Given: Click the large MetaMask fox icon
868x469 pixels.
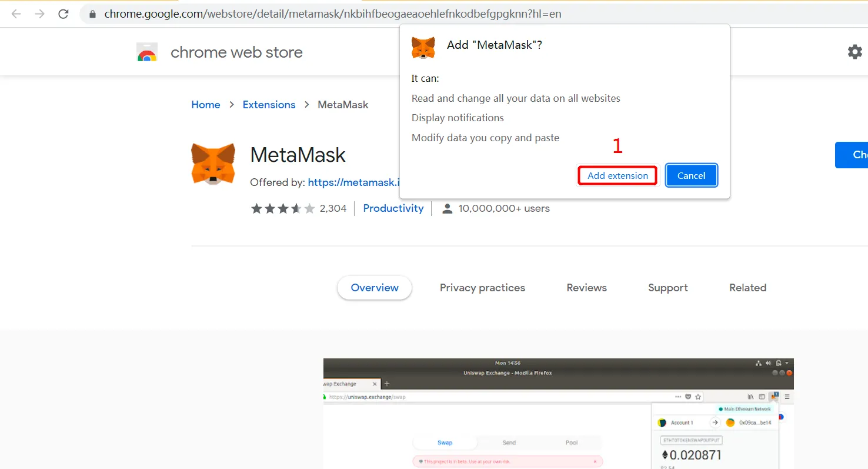Looking at the screenshot, I should 213,164.
